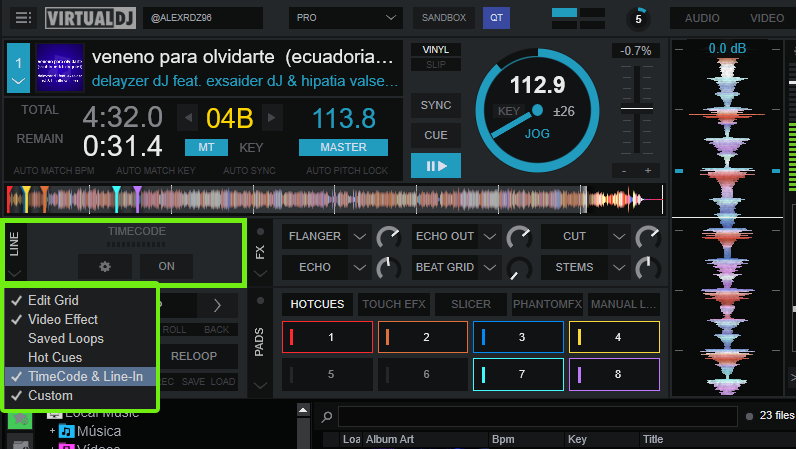Viewport: 799px width, 449px height.
Task: Select the SLICER pad tab
Action: 470,304
